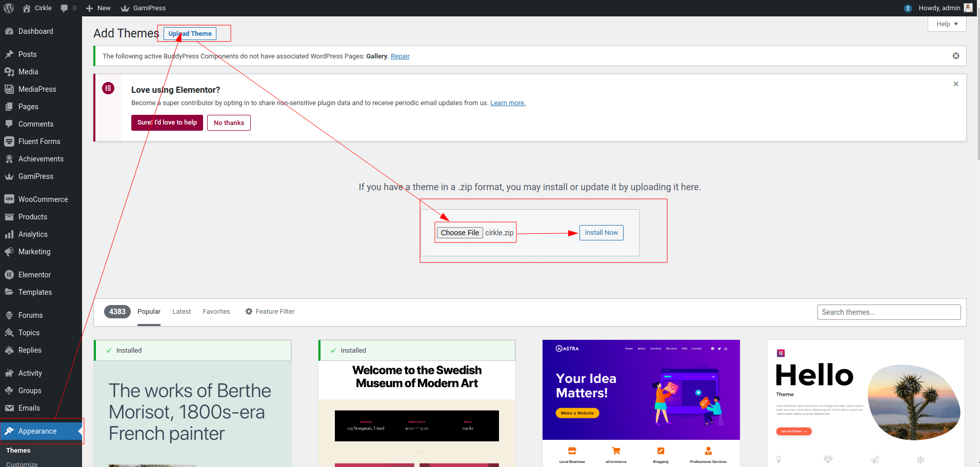
Task: Click inside the Search themes field
Action: (x=889, y=312)
